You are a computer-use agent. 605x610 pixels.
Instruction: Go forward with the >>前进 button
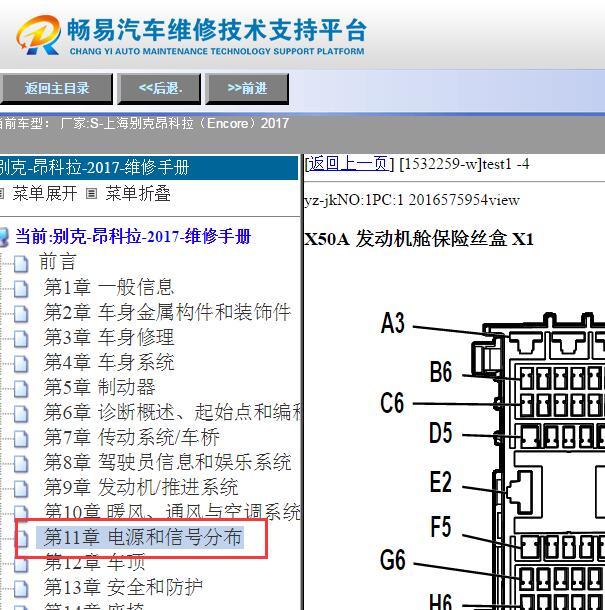tap(247, 89)
